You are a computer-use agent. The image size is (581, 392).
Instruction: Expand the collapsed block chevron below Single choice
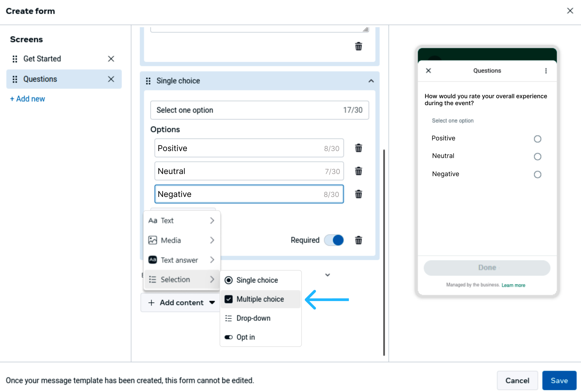tap(328, 275)
